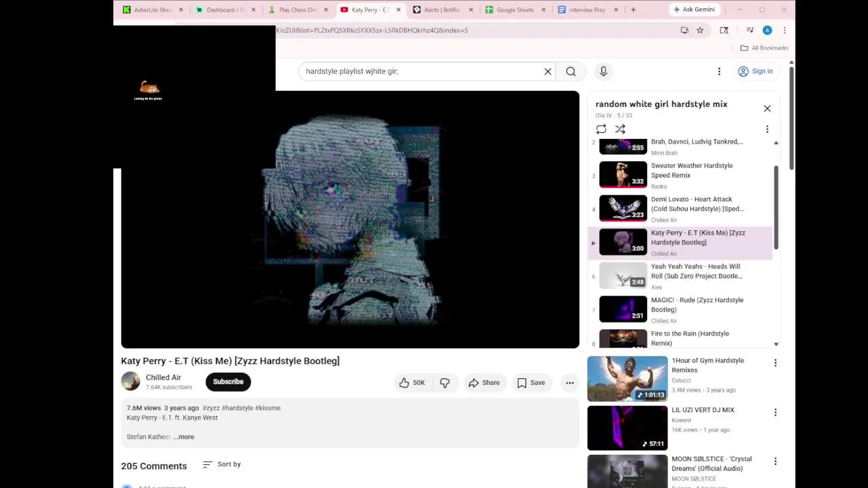Open Chrome three-dot menu
Screen dimensions: 868x488
point(785,30)
